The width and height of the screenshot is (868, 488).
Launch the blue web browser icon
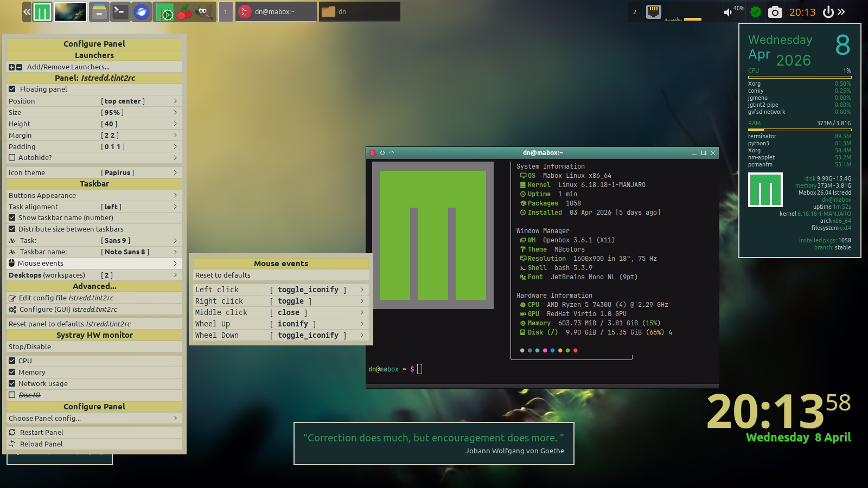pos(142,11)
